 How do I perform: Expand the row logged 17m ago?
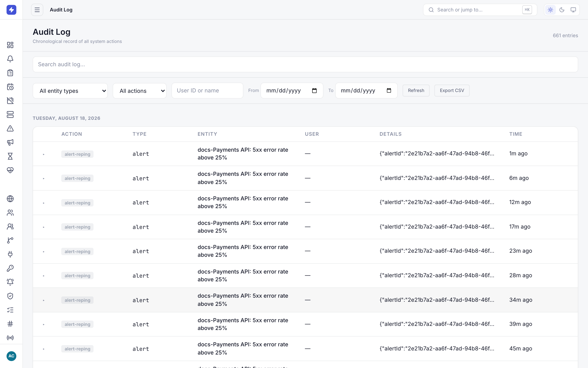tap(44, 227)
